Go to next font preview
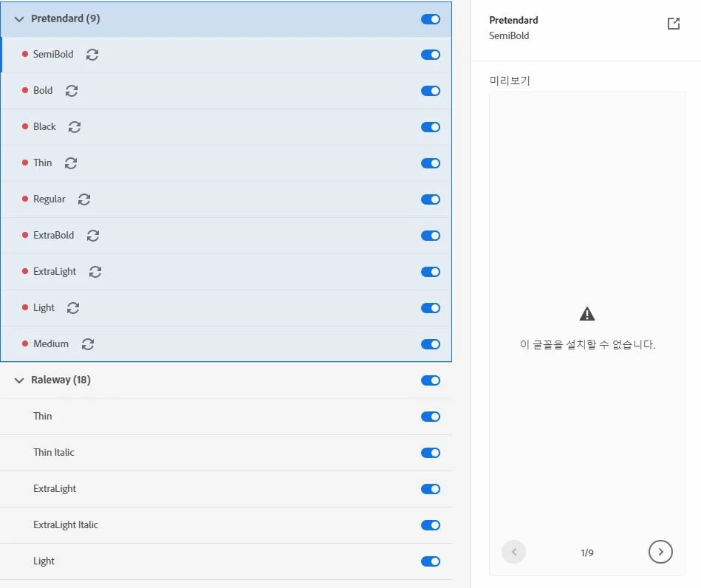 pyautogui.click(x=660, y=552)
